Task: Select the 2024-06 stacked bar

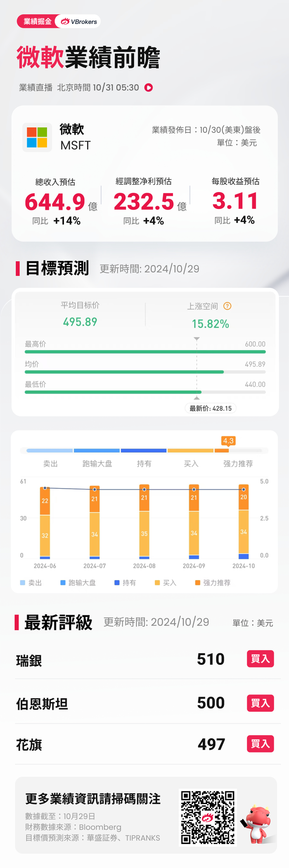Action: pyautogui.click(x=45, y=523)
